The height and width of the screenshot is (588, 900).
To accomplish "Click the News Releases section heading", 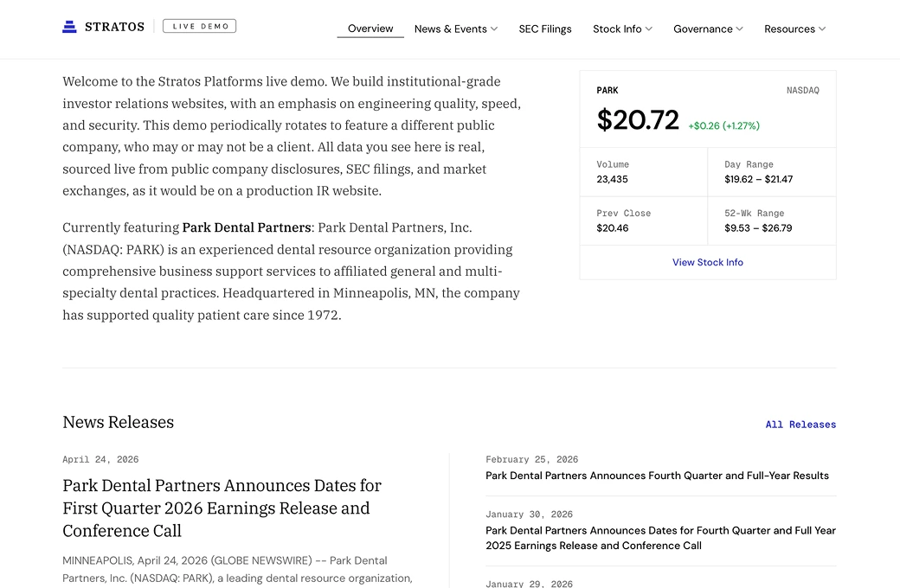I will pyautogui.click(x=119, y=422).
